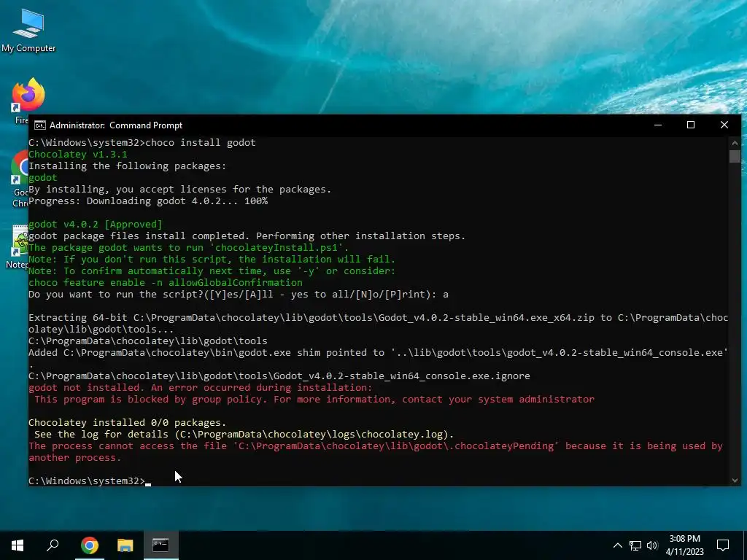Viewport: 747px width, 560px height.
Task: Open the network status tray icon
Action: click(x=635, y=545)
